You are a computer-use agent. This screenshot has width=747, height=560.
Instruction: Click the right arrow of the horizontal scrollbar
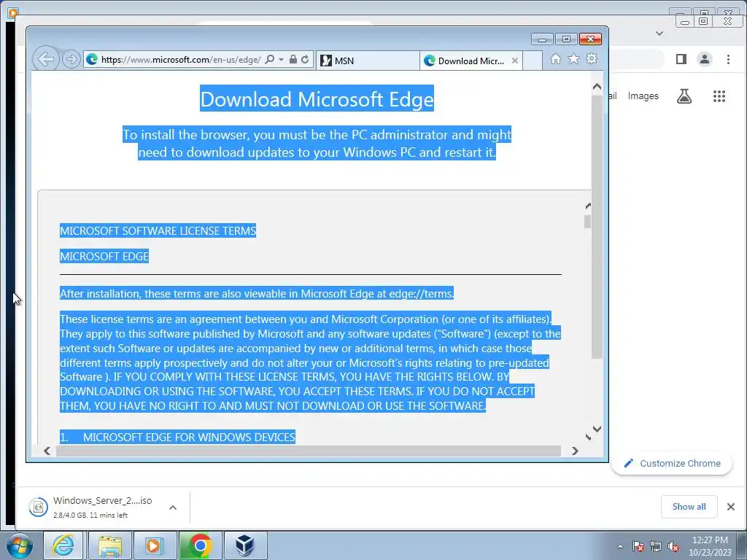pos(575,451)
